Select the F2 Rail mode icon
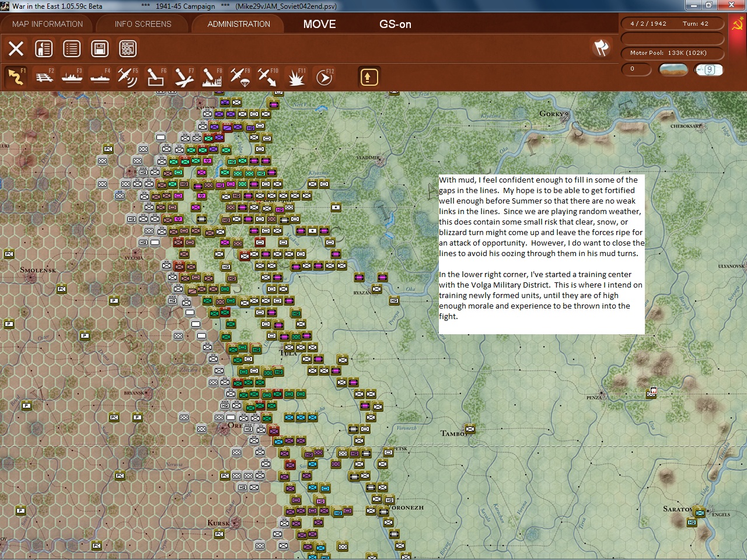 pos(44,77)
